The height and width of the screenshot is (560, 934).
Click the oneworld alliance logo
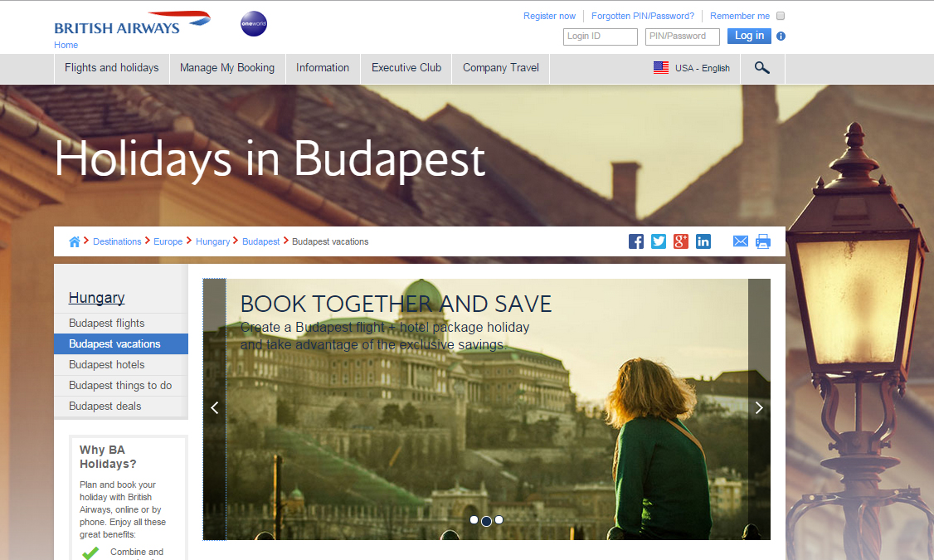(253, 24)
